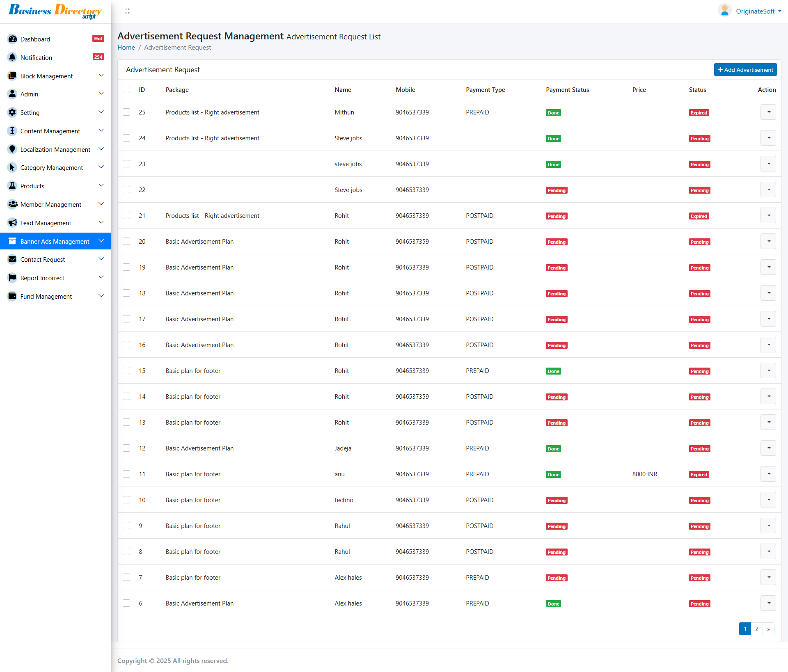This screenshot has width=788, height=672.
Task: Click the Setting gear icon
Action: coord(12,112)
